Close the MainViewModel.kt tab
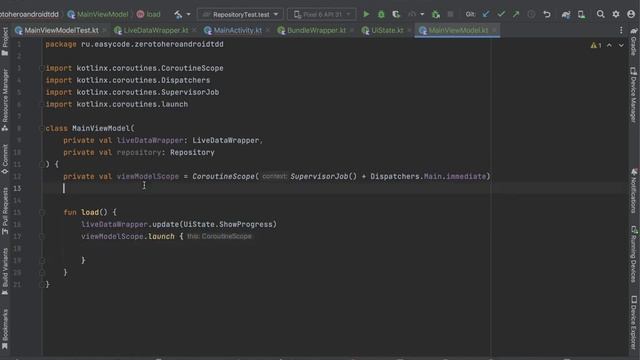 (x=494, y=30)
